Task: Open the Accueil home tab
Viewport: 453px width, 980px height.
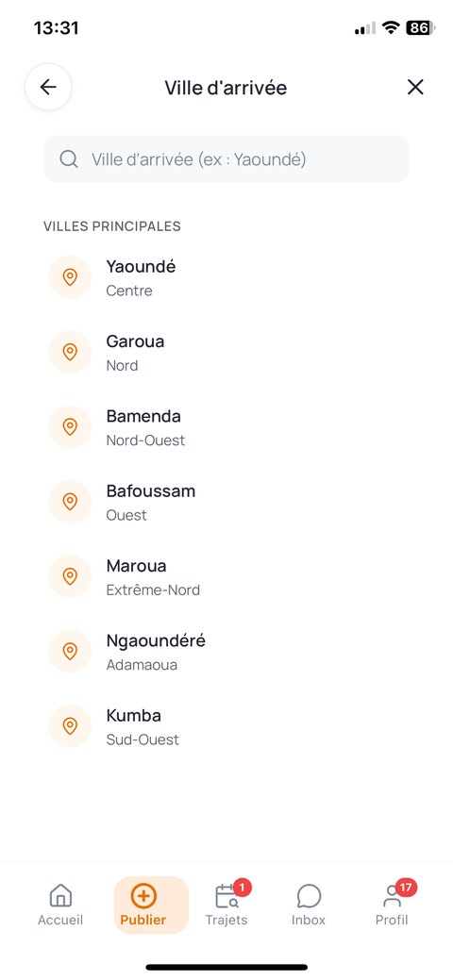Action: coord(60,905)
